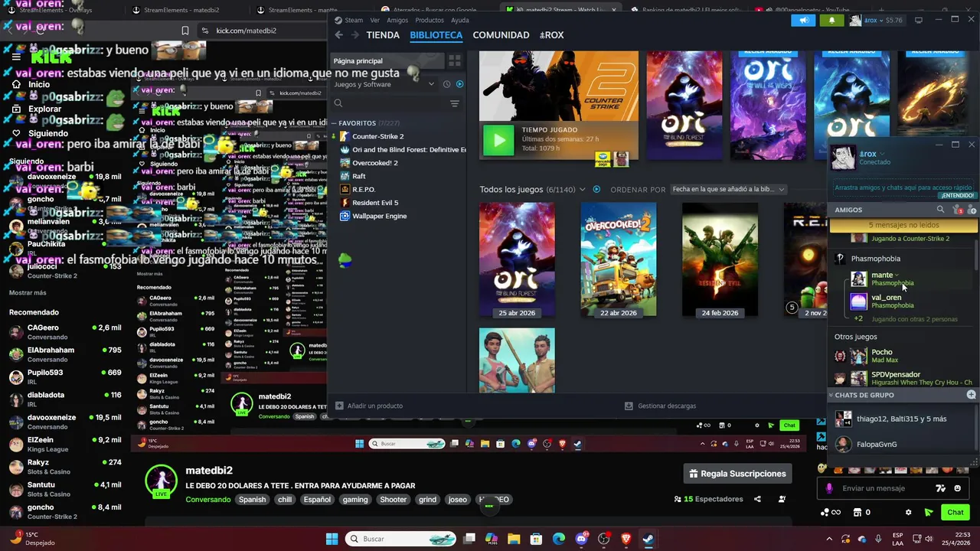
Task: Toggle ready-to-play filter beside Todos los juegos
Action: point(596,189)
